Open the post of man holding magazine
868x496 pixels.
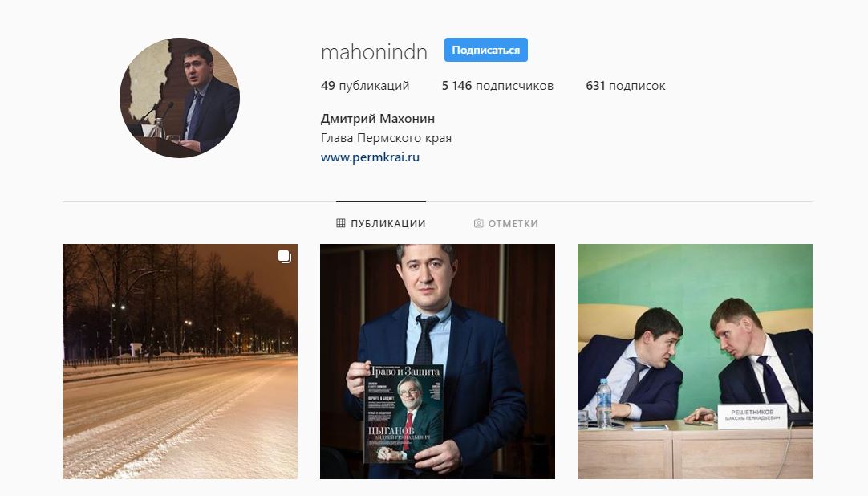point(437,361)
